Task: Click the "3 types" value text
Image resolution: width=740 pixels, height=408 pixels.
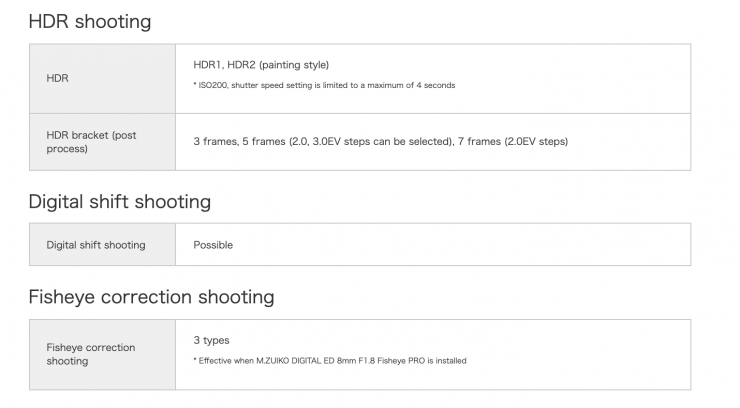Action: click(x=211, y=341)
